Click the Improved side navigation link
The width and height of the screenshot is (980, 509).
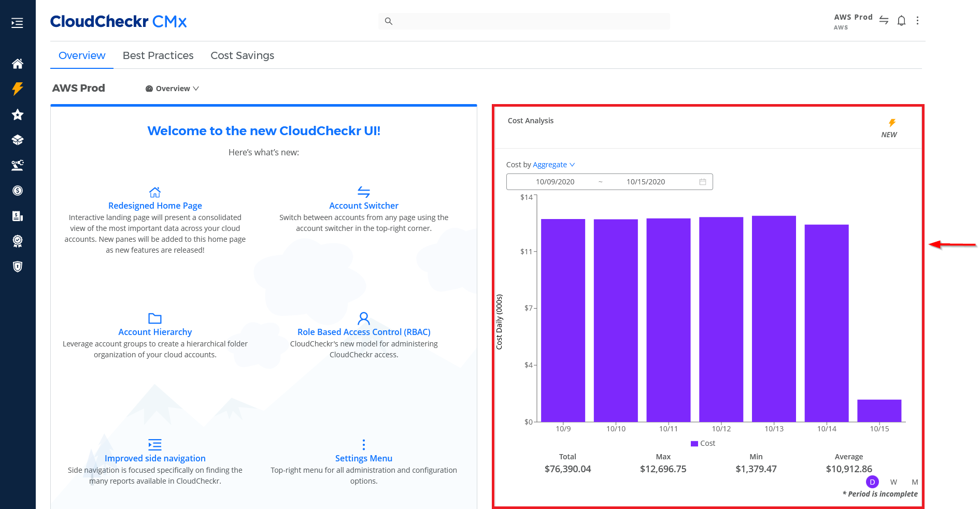coord(155,458)
